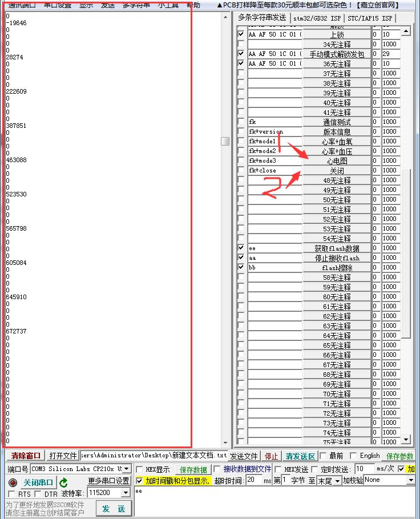This screenshot has height=519, width=420.
Task: Click 清除窗口 to clear received data
Action: point(26,456)
